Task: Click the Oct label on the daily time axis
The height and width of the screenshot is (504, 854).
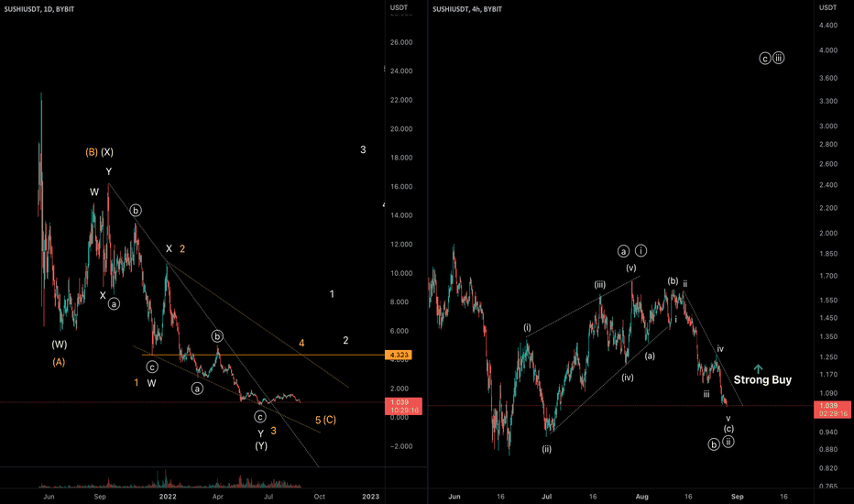Action: [x=320, y=497]
